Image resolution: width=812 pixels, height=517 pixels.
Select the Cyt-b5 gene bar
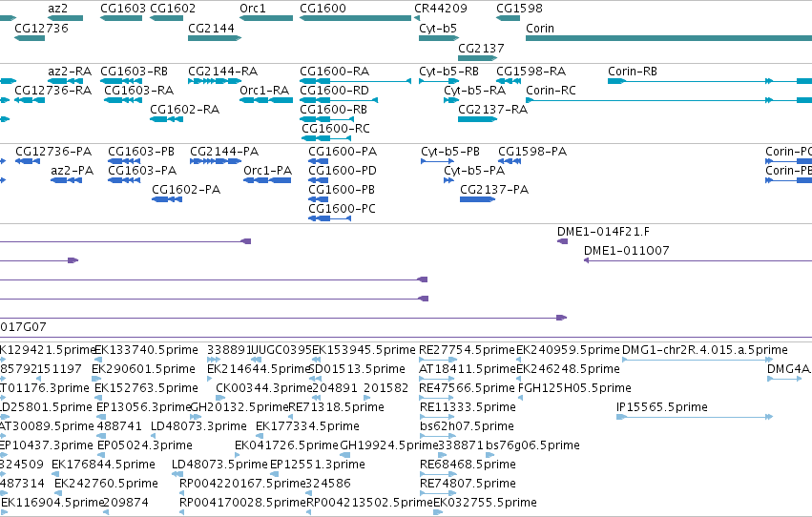pos(439,38)
